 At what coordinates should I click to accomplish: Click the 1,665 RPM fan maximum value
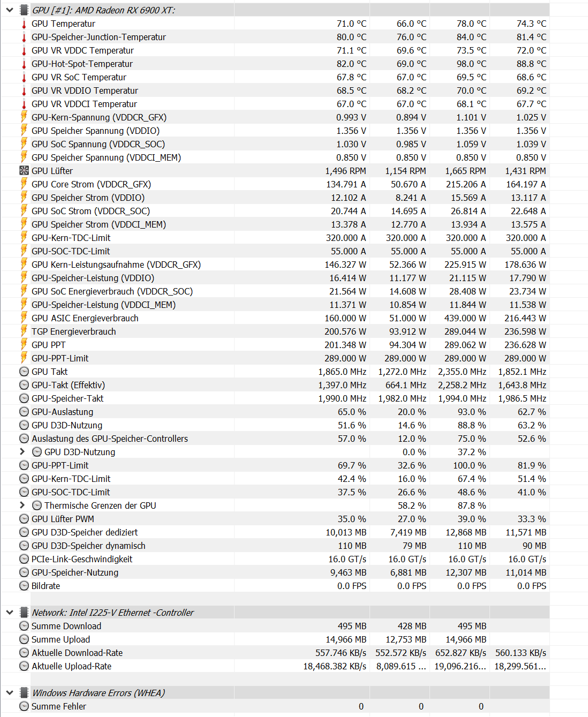pos(465,171)
